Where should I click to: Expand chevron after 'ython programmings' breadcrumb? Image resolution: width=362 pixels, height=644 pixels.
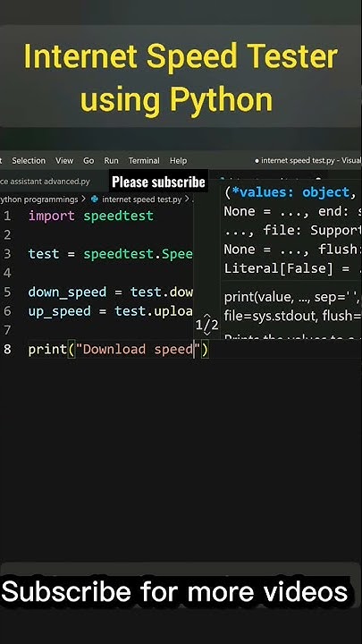84,199
